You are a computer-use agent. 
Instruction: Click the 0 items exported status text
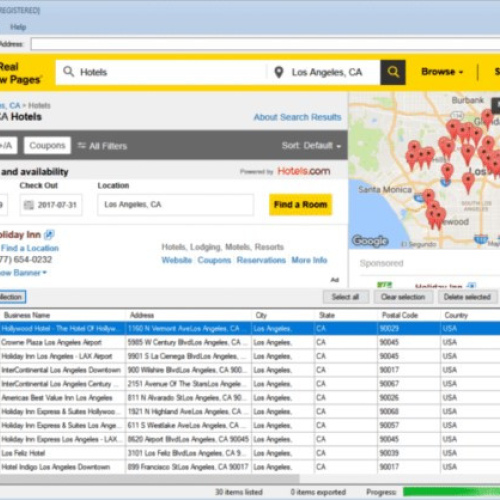coord(318,492)
